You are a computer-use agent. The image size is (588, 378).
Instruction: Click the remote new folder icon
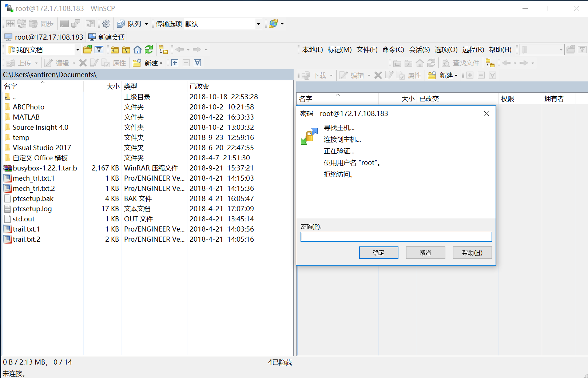tap(432, 75)
